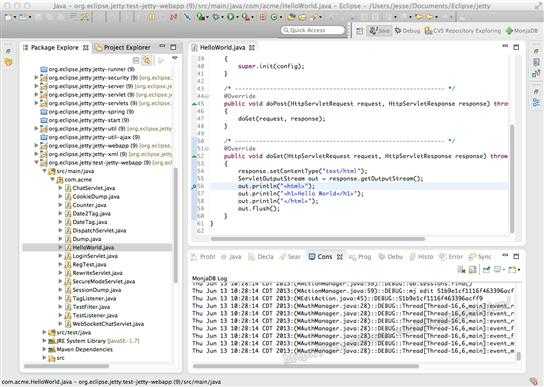Expand the ChatServlet.java tree node
The image size is (544, 387).
(60, 188)
